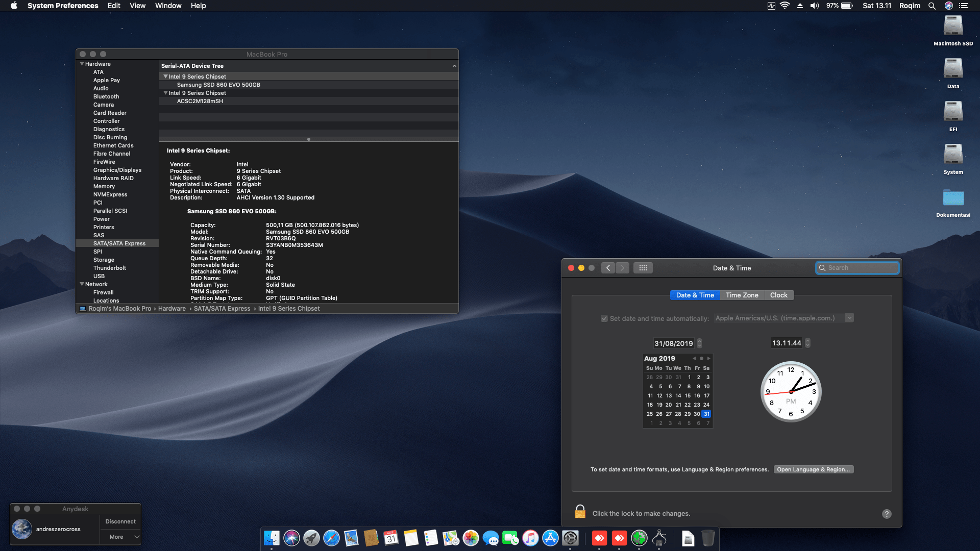Click the date field stepper arrows
980x551 pixels.
pyautogui.click(x=700, y=343)
